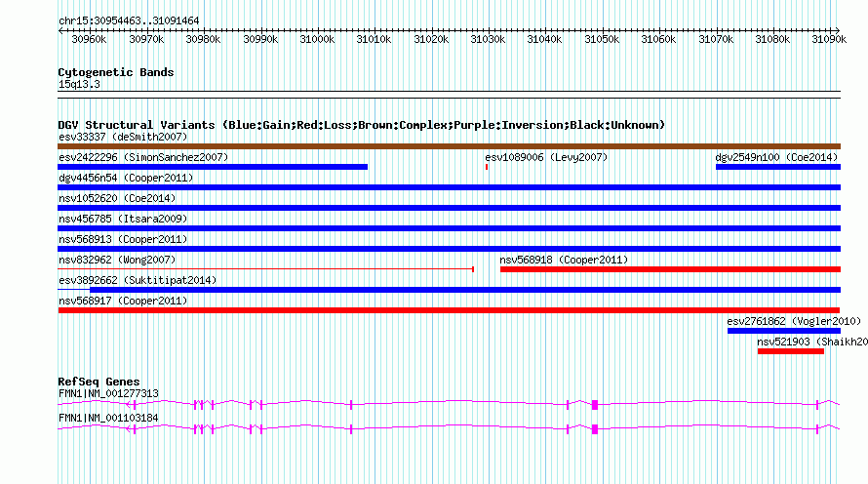Screen dimensions: 868x484
Task: Open dgv2549n100 (Coe2014) variant label
Action: (x=776, y=157)
